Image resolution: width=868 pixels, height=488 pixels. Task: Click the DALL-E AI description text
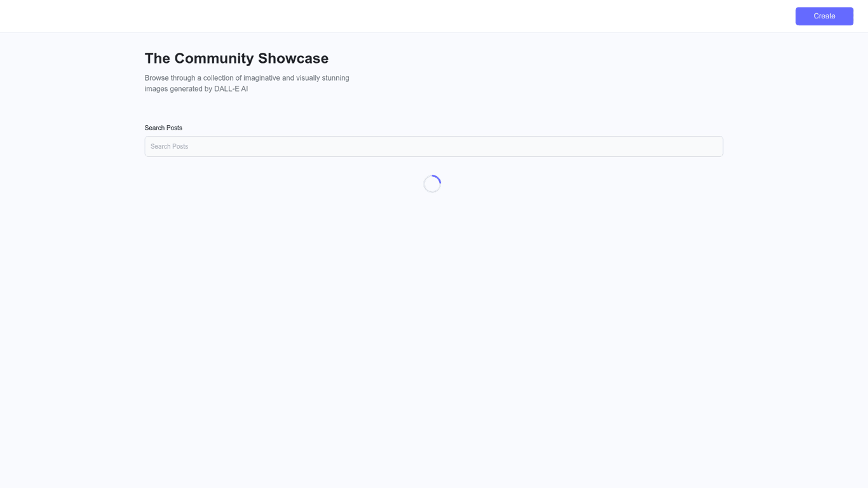click(247, 83)
